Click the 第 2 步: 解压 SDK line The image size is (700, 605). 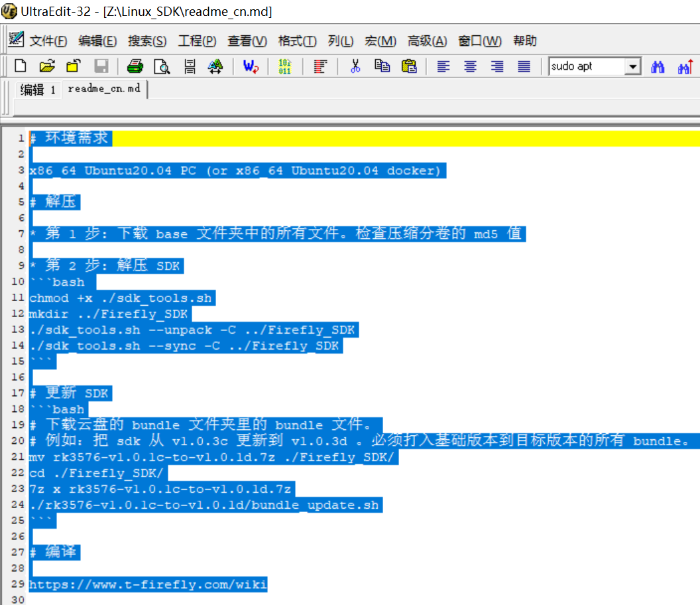point(105,266)
